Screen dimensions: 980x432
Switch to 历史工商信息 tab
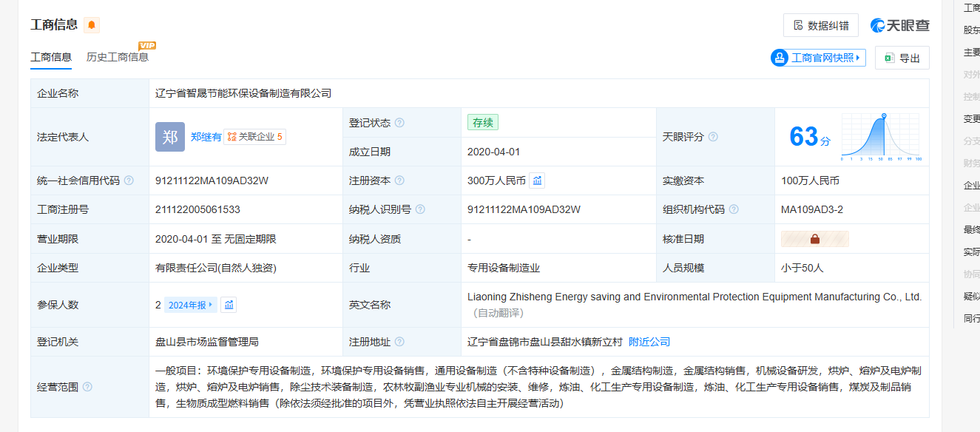pyautogui.click(x=117, y=57)
